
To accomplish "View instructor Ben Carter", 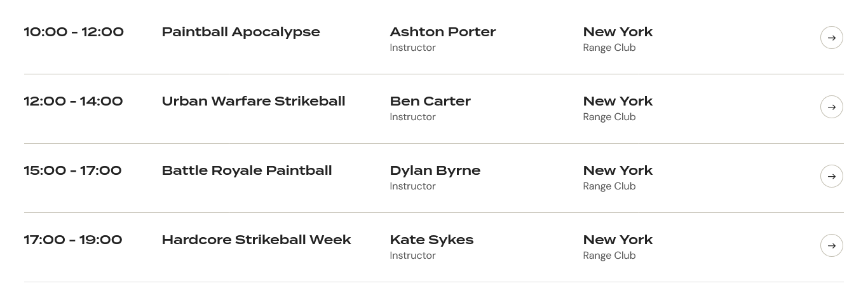I will pyautogui.click(x=430, y=101).
